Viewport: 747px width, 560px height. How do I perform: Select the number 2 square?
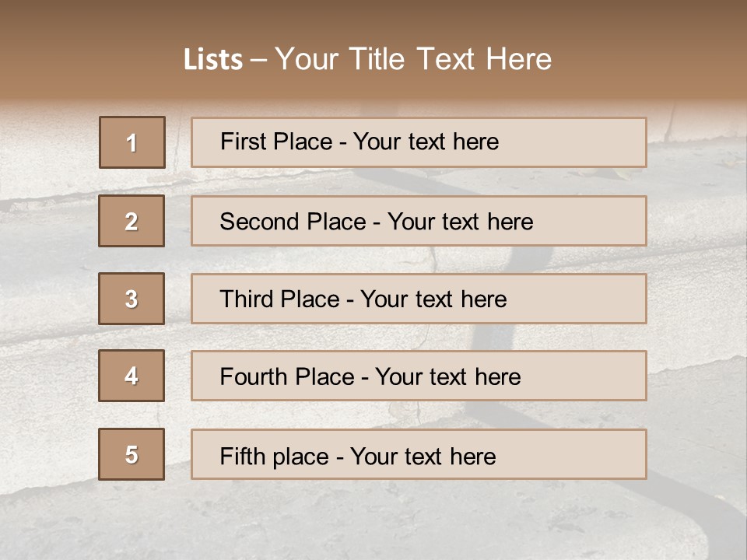click(x=132, y=221)
